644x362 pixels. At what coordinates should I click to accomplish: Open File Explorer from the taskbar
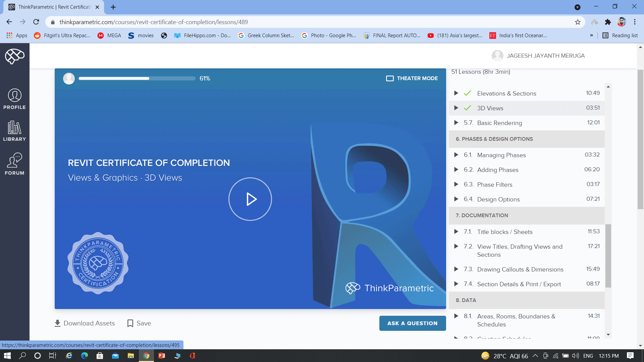(x=131, y=356)
